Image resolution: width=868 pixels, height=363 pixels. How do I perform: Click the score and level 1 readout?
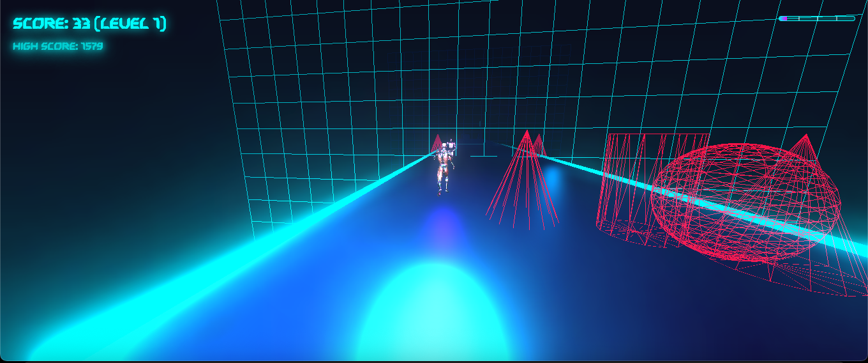click(x=89, y=24)
